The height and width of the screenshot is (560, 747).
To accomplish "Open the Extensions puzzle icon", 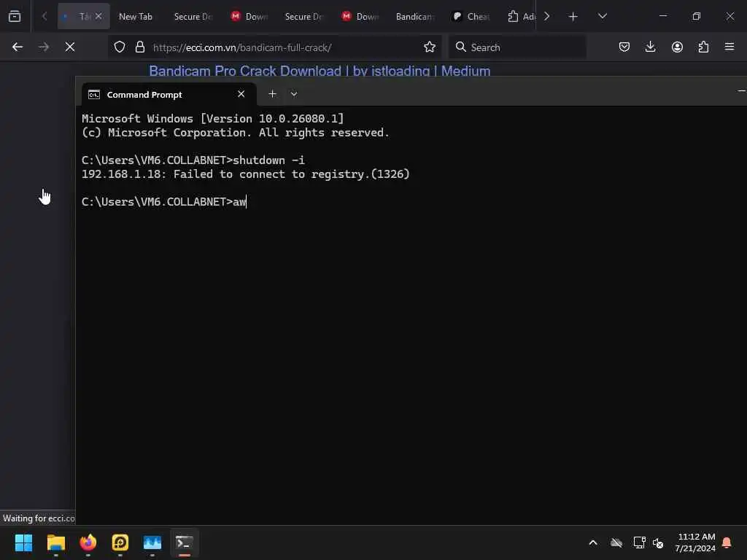I will tap(703, 47).
